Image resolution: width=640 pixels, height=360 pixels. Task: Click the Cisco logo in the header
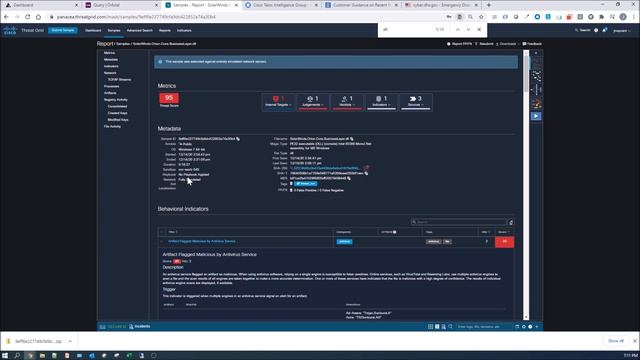(10, 30)
